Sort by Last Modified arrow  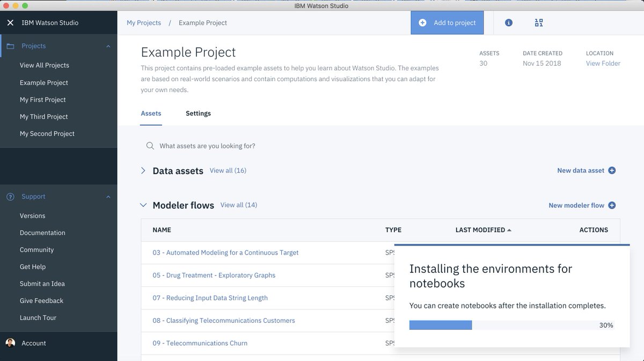pos(509,230)
